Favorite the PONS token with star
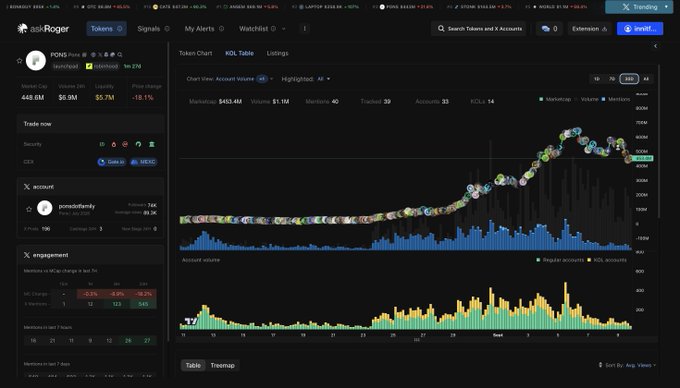Image resolution: width=680 pixels, height=388 pixels. (x=20, y=61)
